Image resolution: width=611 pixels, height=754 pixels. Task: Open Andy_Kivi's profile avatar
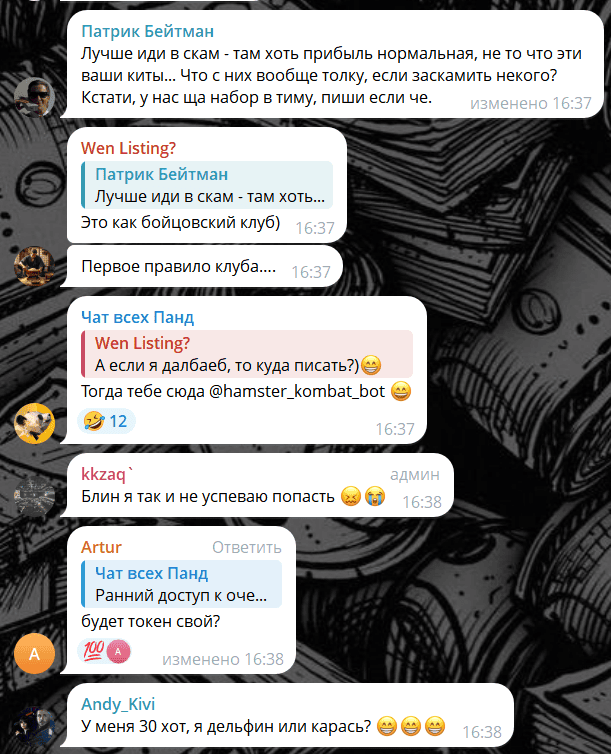tap(34, 726)
